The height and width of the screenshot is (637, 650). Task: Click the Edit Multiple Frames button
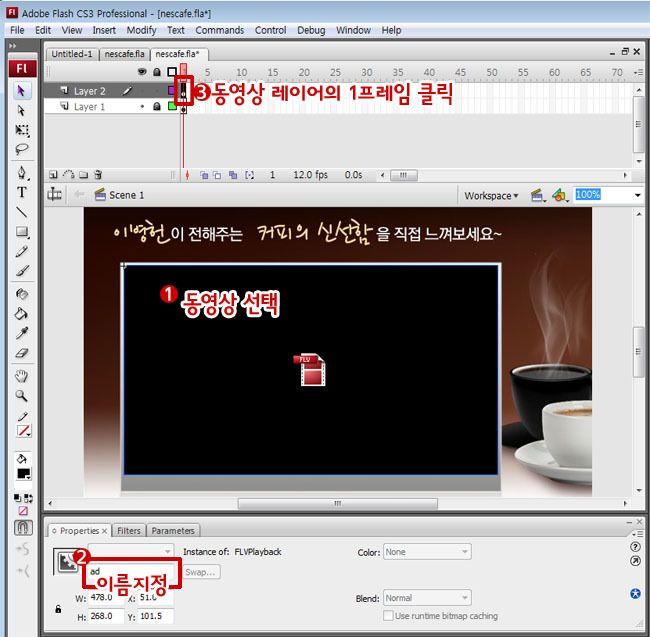pos(233,175)
